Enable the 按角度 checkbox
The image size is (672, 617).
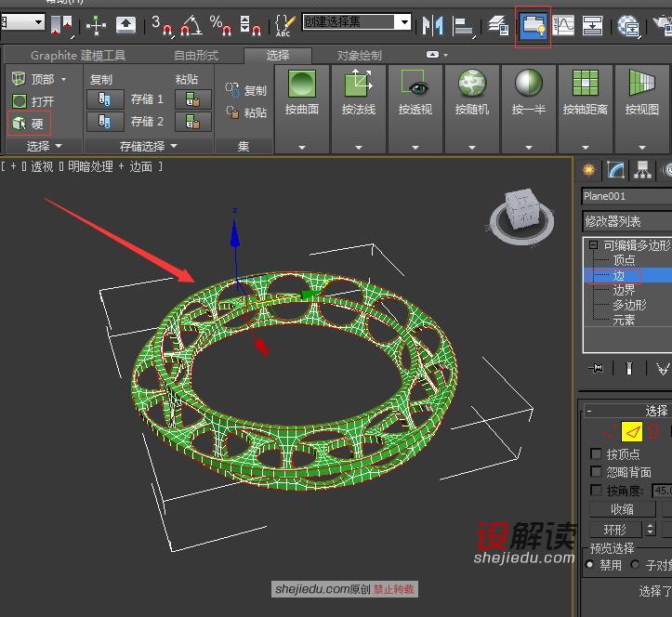coord(595,490)
